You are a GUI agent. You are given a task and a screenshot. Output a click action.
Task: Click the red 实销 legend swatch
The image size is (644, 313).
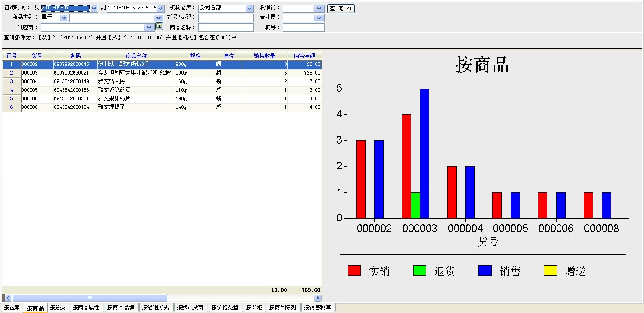[354, 270]
